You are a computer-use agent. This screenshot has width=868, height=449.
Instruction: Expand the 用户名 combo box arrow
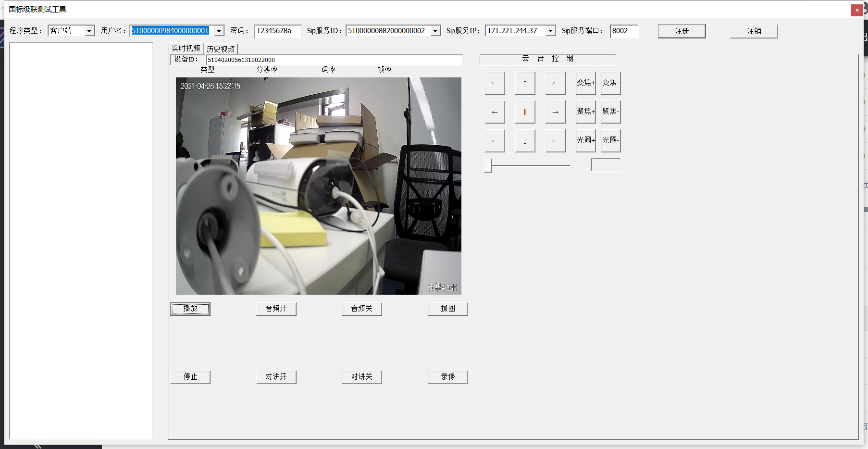coord(219,31)
